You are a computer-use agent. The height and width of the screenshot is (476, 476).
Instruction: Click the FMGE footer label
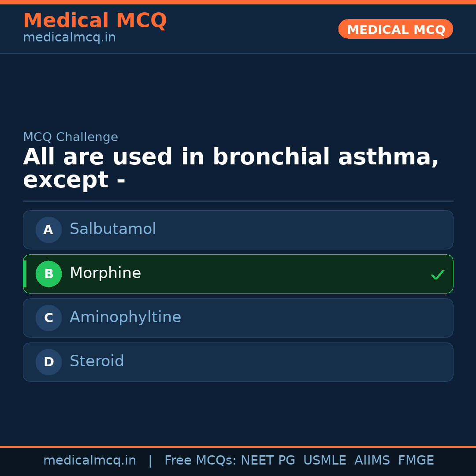pyautogui.click(x=416, y=461)
